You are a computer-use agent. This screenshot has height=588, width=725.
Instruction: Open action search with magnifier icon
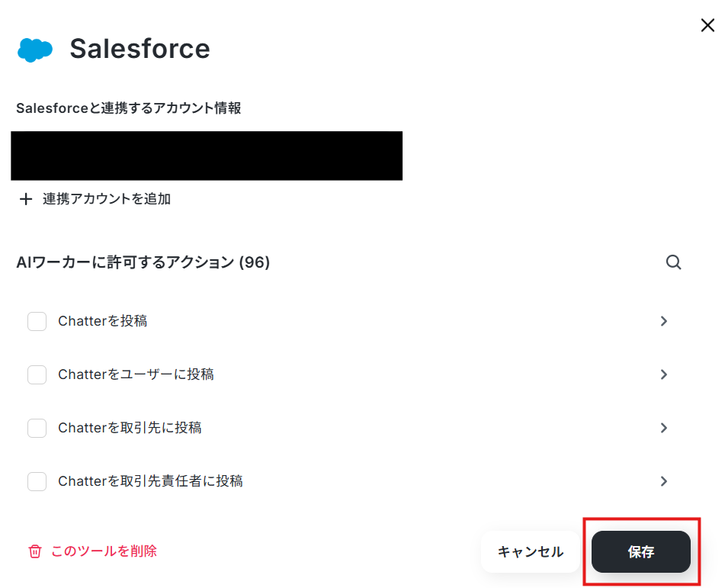(x=673, y=262)
